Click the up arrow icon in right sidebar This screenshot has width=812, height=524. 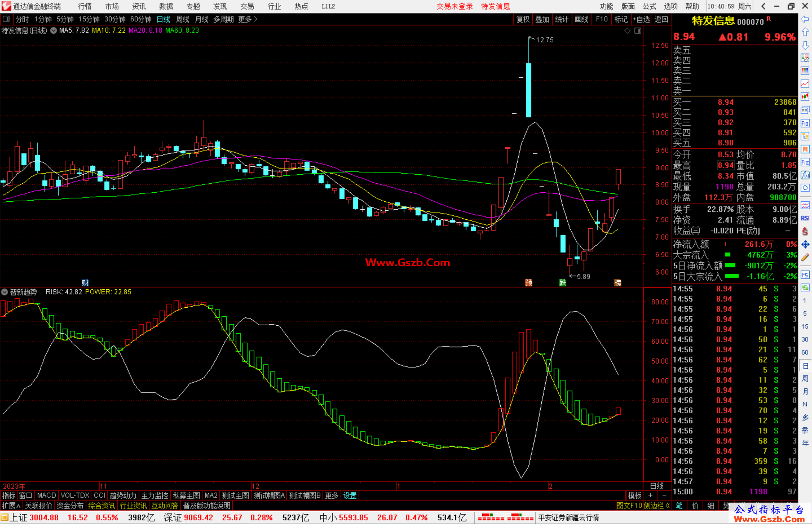coord(805,32)
